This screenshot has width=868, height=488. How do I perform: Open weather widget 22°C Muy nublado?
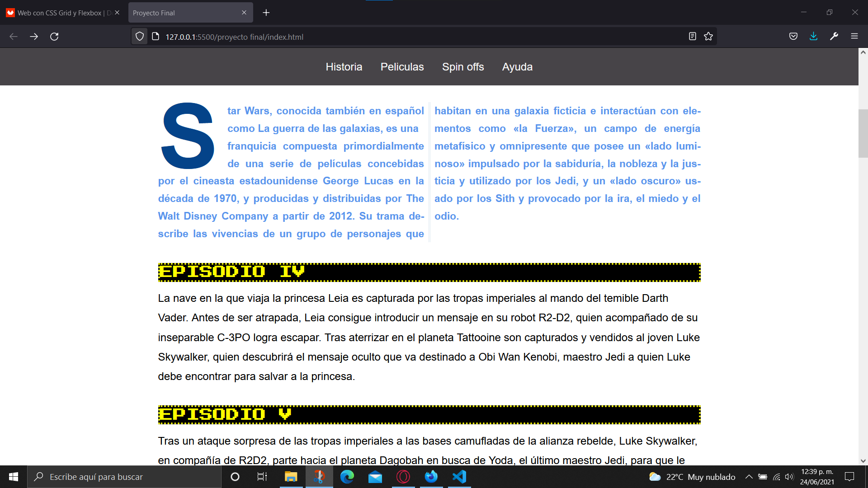(x=692, y=477)
